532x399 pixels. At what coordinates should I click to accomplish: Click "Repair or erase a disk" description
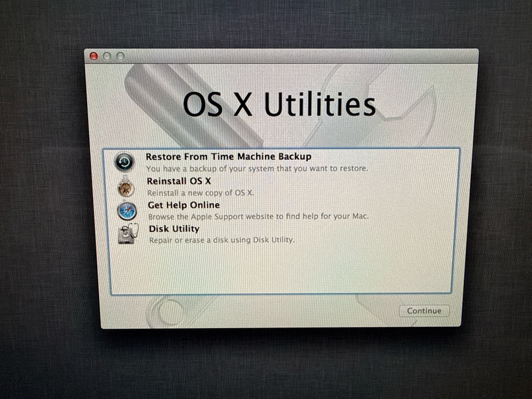pos(221,240)
